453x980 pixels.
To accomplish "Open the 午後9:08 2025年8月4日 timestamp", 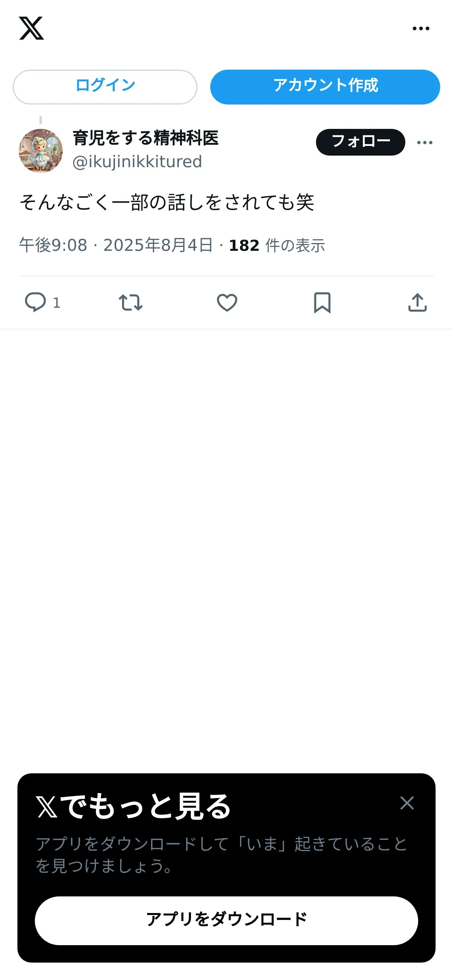I will tap(116, 245).
